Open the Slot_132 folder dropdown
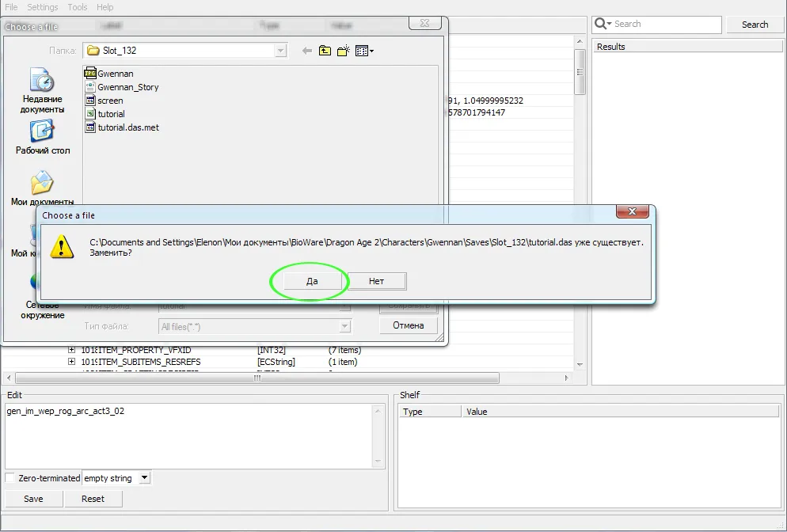The width and height of the screenshot is (787, 532). [x=280, y=50]
